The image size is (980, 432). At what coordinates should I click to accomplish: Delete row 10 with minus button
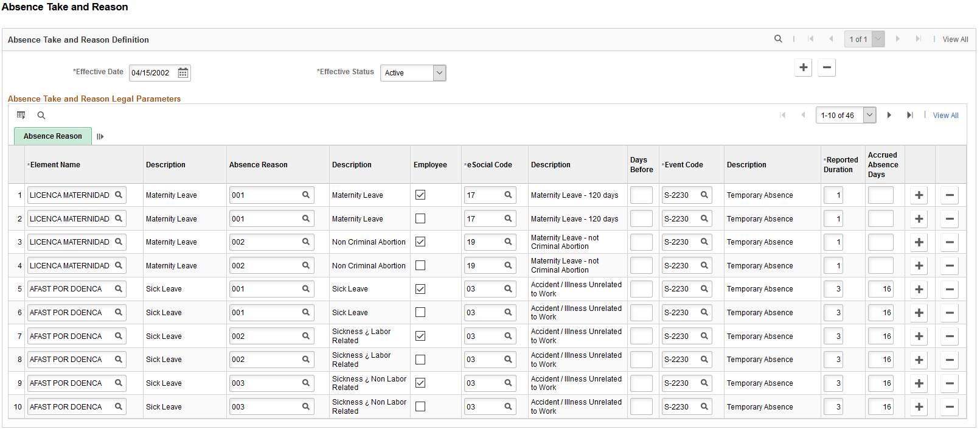pos(950,407)
